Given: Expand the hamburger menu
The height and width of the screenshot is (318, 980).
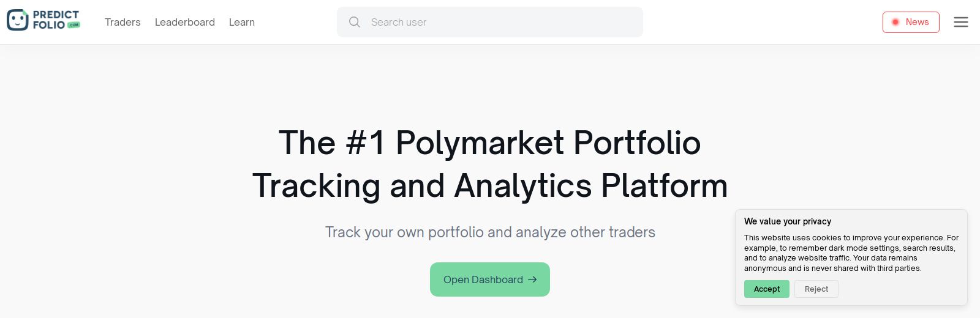Looking at the screenshot, I should pyautogui.click(x=961, y=22).
